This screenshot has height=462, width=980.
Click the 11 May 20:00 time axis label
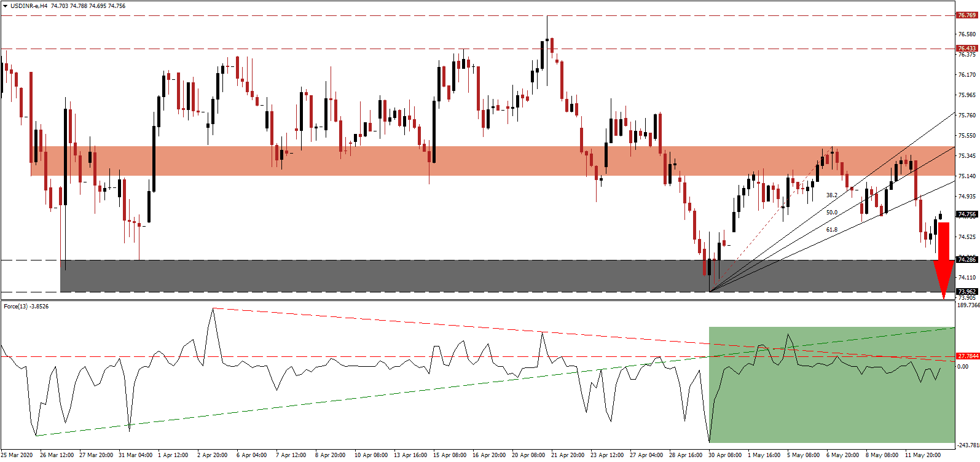(x=925, y=455)
